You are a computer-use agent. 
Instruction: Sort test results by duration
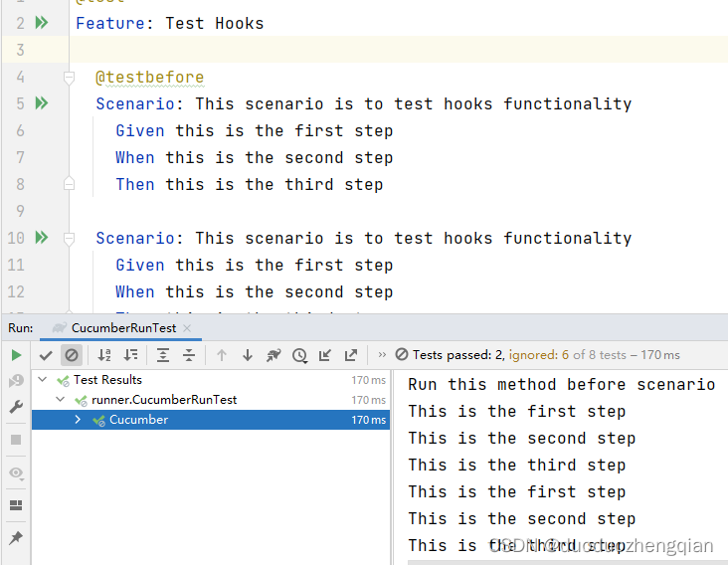pos(130,356)
